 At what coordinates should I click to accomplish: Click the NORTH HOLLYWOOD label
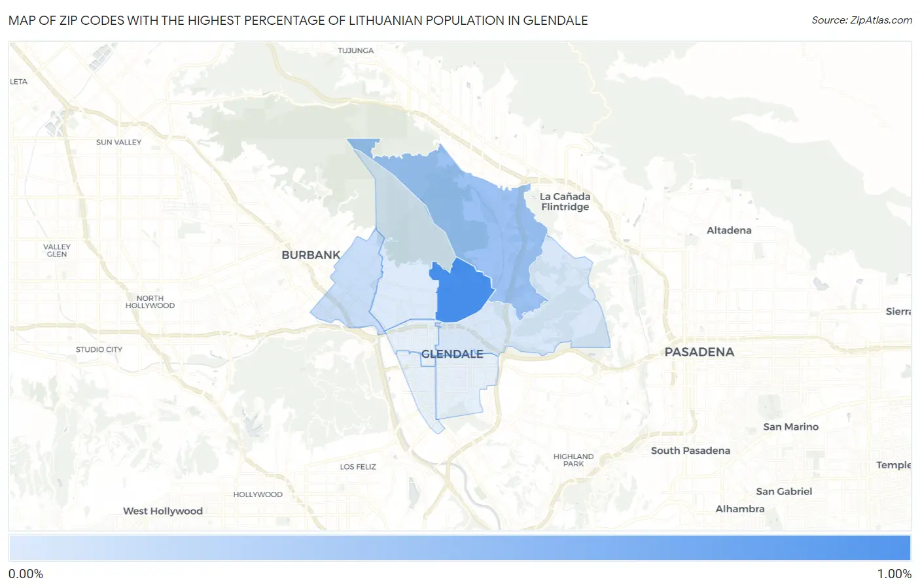pos(150,302)
